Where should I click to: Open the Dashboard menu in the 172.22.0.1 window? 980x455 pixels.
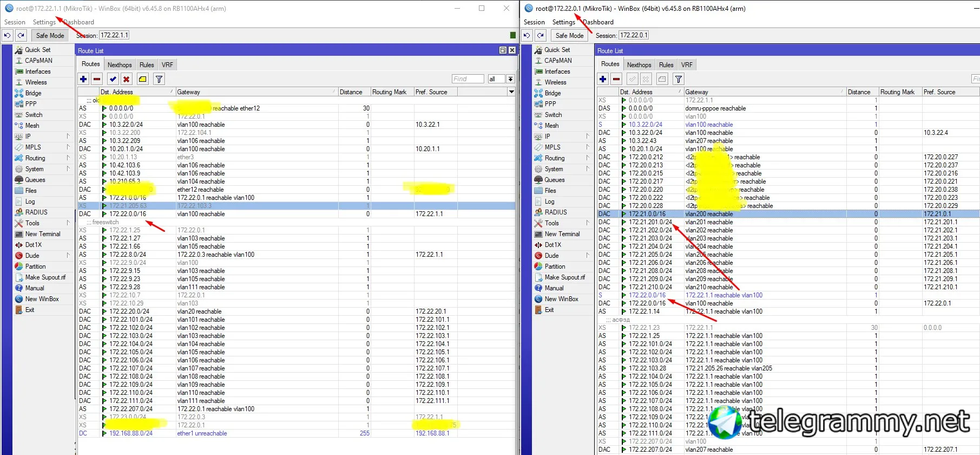click(x=598, y=22)
